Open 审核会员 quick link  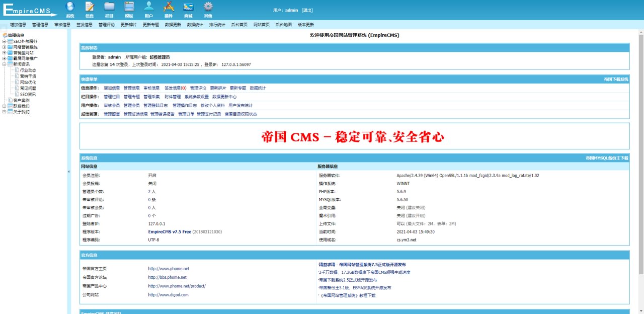click(x=112, y=106)
